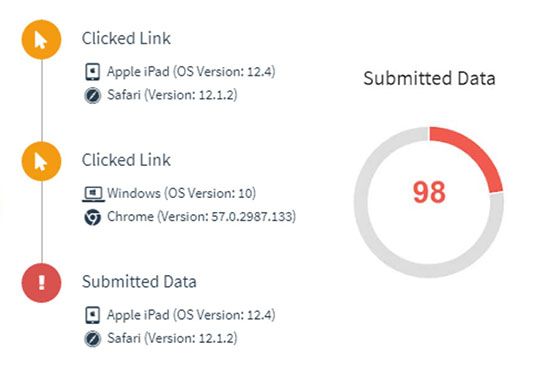Click the Chrome browser icon
Viewport: 550px width, 367px height.
(93, 217)
